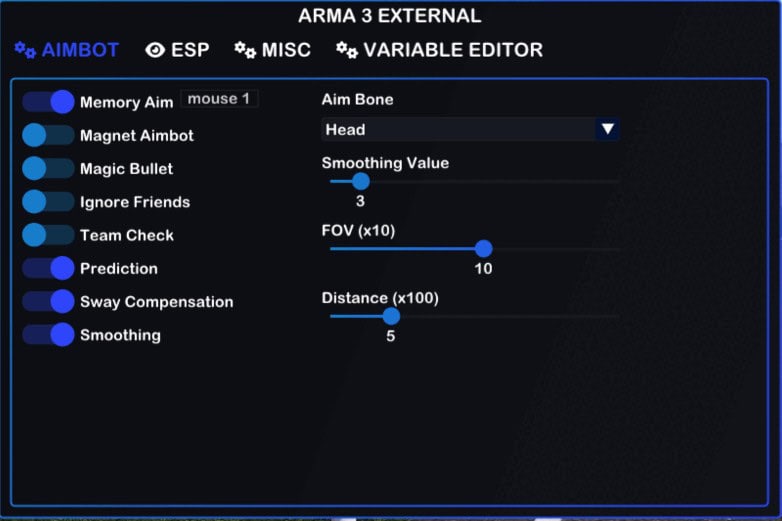Switch on Team Check
This screenshot has height=521, width=782.
coord(48,235)
